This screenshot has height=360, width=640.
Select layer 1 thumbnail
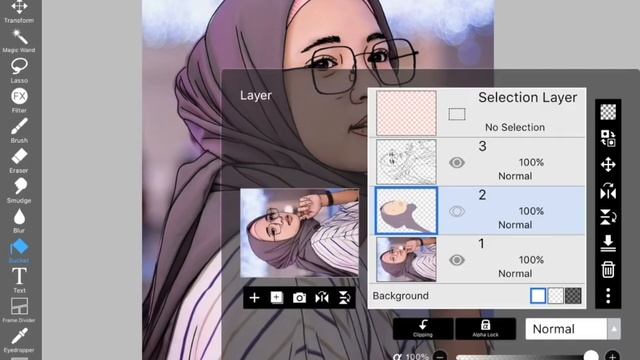[406, 260]
